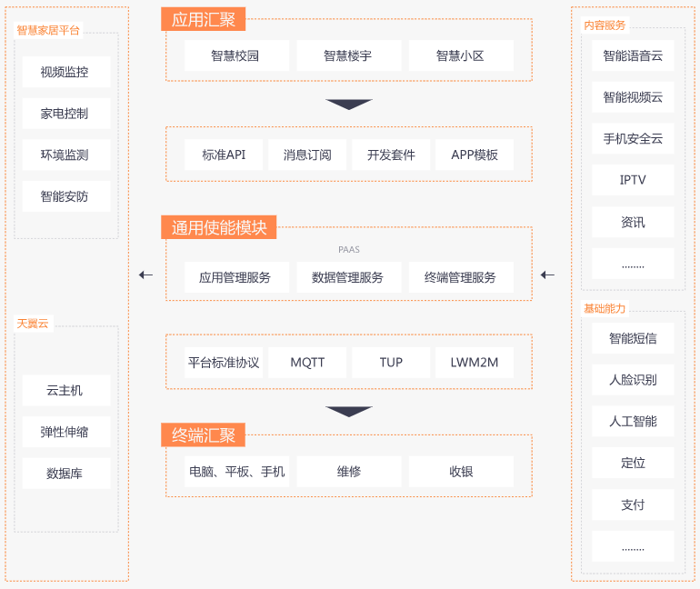Image resolution: width=700 pixels, height=589 pixels.
Task: Click the 环境监测 item
Action: 66,155
